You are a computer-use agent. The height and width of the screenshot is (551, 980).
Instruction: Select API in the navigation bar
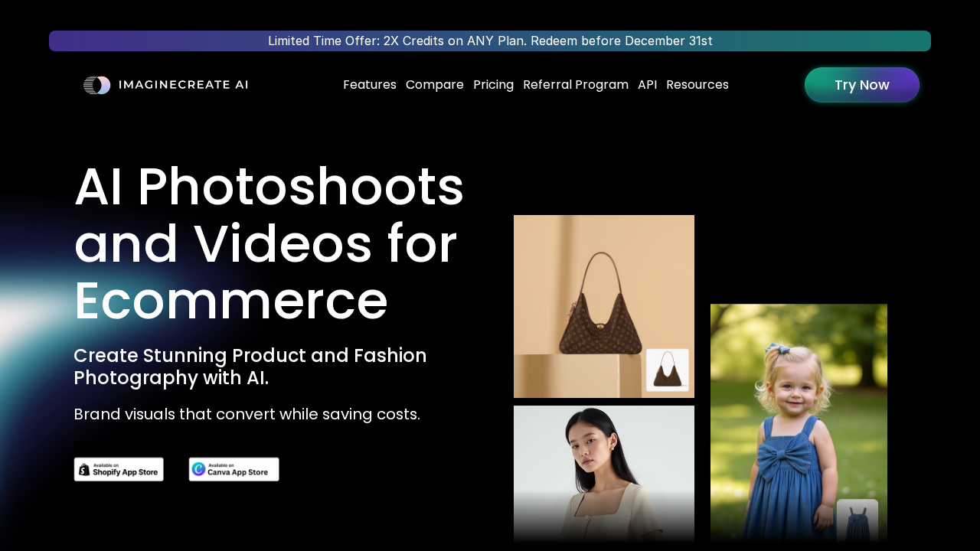tap(647, 85)
